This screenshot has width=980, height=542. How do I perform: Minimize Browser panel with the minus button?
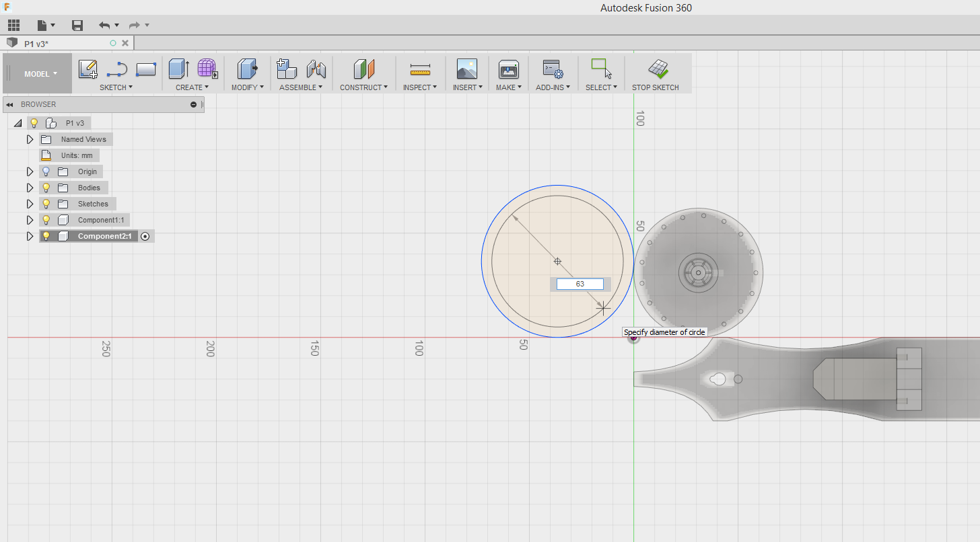[x=194, y=104]
